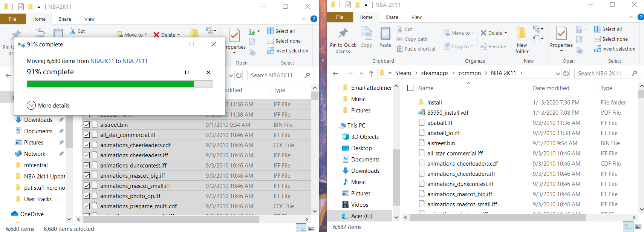Image resolution: width=644 pixels, height=232 pixels.
Task: Switch to large icons view in right window
Action: [x=639, y=227]
